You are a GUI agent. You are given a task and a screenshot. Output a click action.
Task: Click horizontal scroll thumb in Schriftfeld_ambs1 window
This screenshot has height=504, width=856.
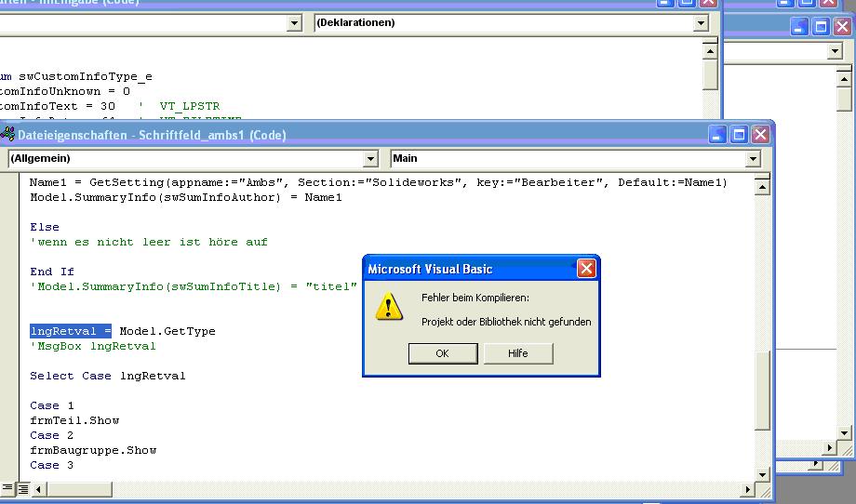coord(78,489)
